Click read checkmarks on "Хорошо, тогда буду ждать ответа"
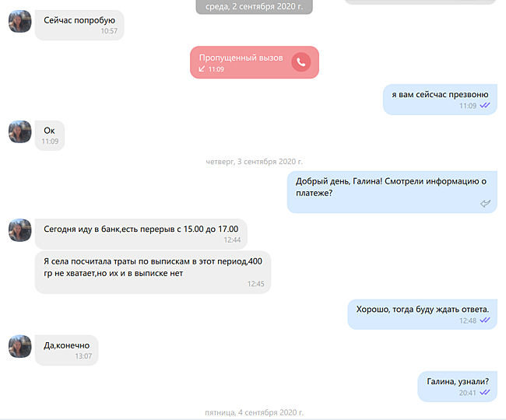The height and width of the screenshot is (420, 506). point(485,320)
